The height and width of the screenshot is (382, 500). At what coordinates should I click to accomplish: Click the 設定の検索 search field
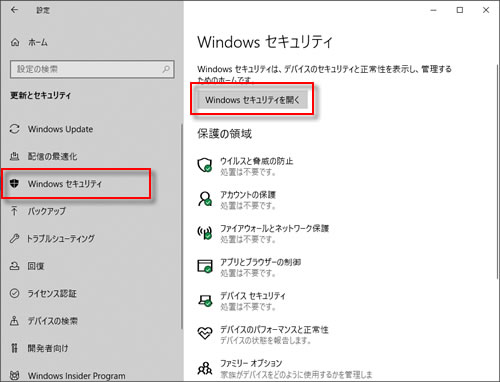[x=92, y=69]
